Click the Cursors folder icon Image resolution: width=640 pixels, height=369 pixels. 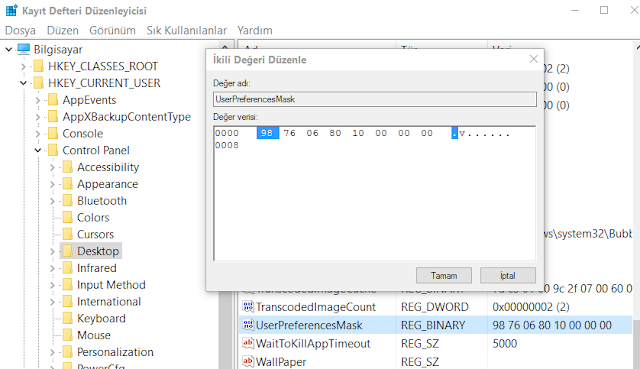[x=68, y=234]
